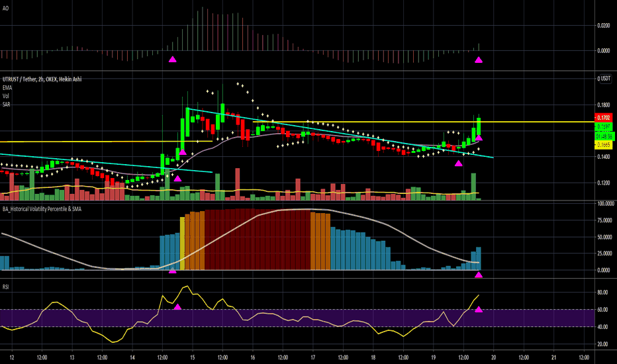The image size is (617, 364).
Task: Click date 19 on the time axis
Action: click(433, 357)
